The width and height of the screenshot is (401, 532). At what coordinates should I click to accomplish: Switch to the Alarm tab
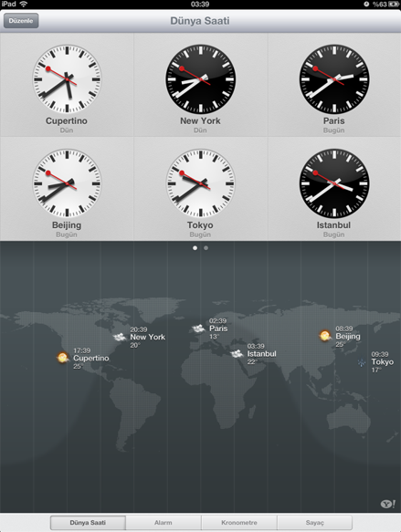coord(164,523)
